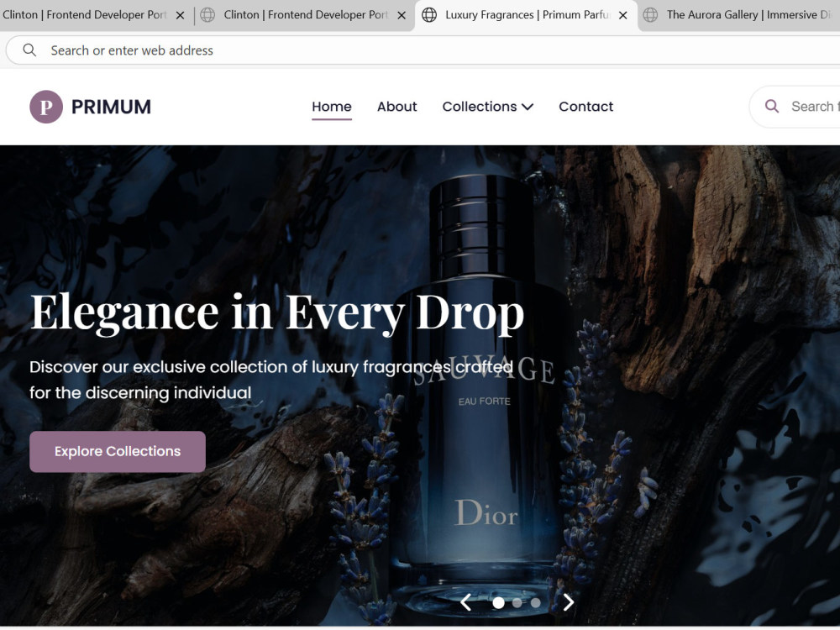The image size is (840, 630).
Task: Select the Luxury Fragrances Primum tab
Action: click(x=528, y=15)
